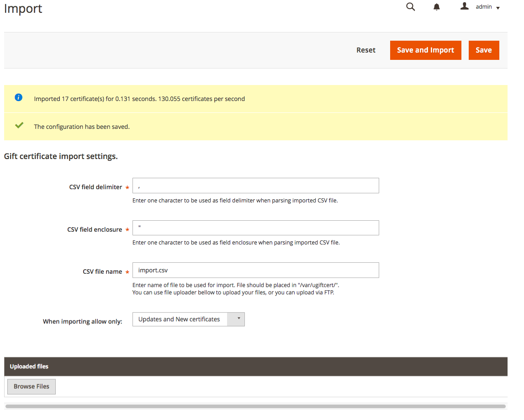Image resolution: width=524 pixels, height=420 pixels.
Task: Click the admin user avatar icon
Action: (x=464, y=6)
